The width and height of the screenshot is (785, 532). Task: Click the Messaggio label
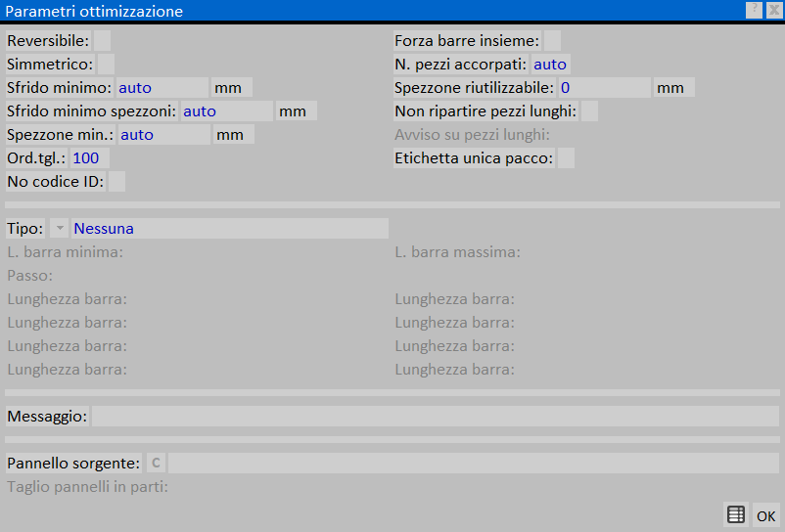[x=47, y=416]
